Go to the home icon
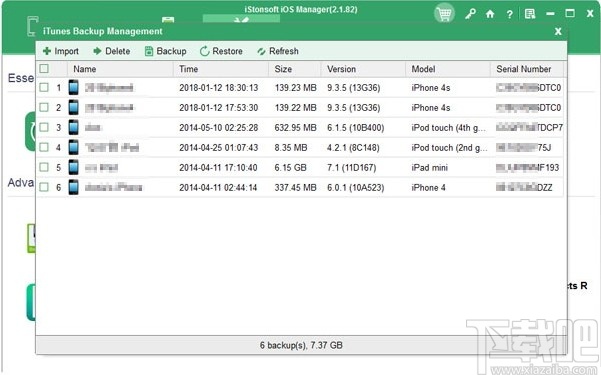This screenshot has width=601, height=375. tap(490, 14)
